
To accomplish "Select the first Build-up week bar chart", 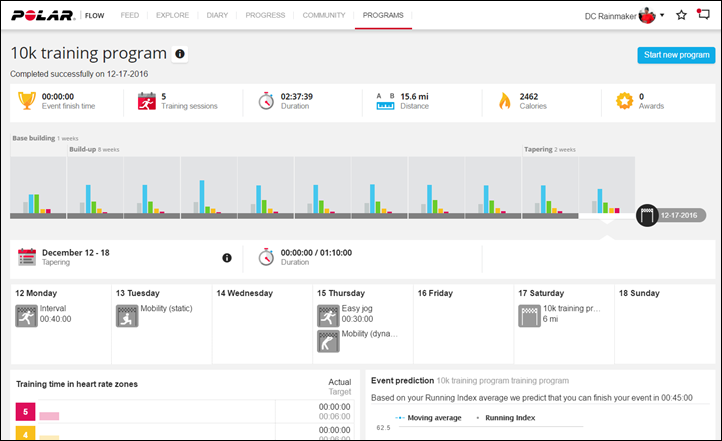I will [95, 187].
